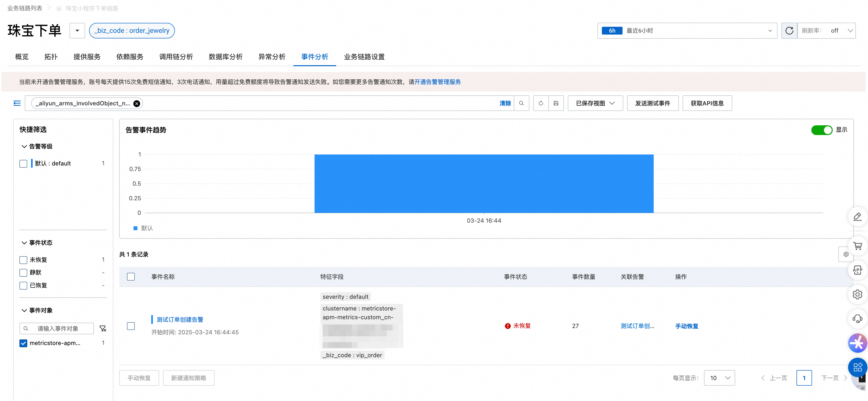Screen dimensions: 868x401
Task: Switch to the 数据库分析 tab
Action: tap(226, 57)
